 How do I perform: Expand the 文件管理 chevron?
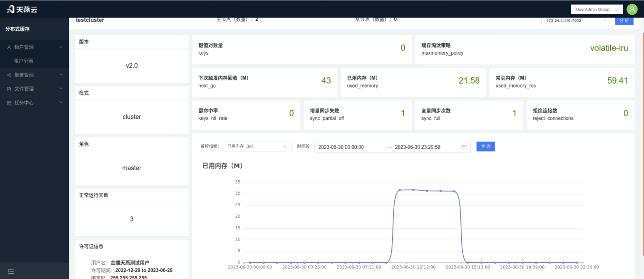61,88
